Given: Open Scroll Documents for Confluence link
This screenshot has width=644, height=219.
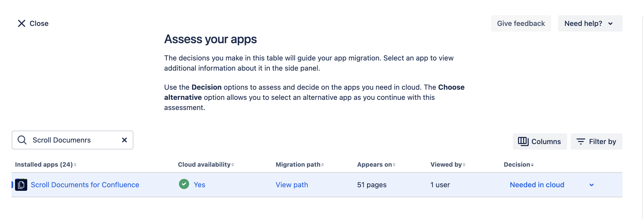Looking at the screenshot, I should [85, 185].
